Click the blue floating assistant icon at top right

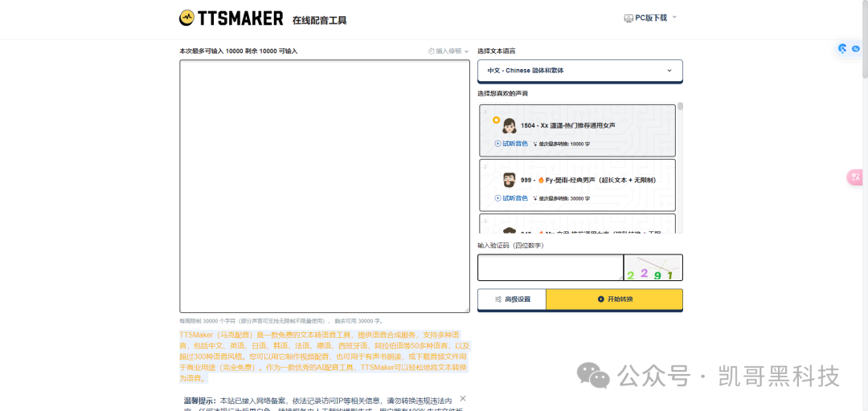[x=842, y=49]
